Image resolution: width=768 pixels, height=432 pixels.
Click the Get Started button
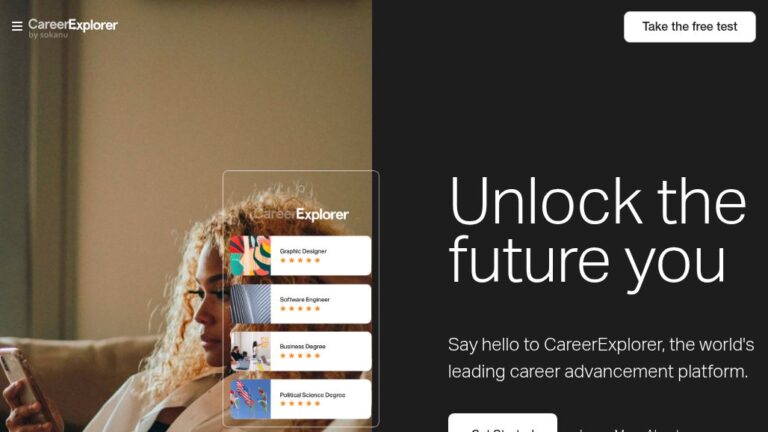click(x=503, y=424)
